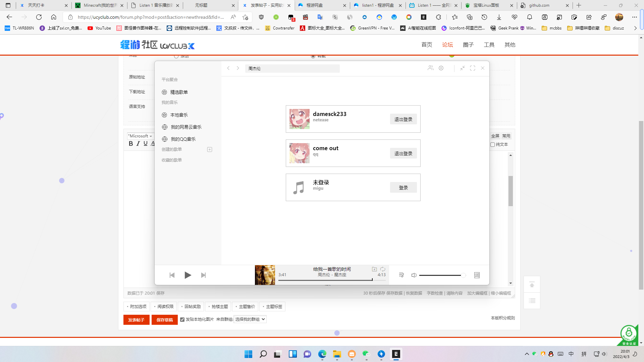Click the 全屏 editor button
This screenshot has height=362, width=644.
click(495, 136)
